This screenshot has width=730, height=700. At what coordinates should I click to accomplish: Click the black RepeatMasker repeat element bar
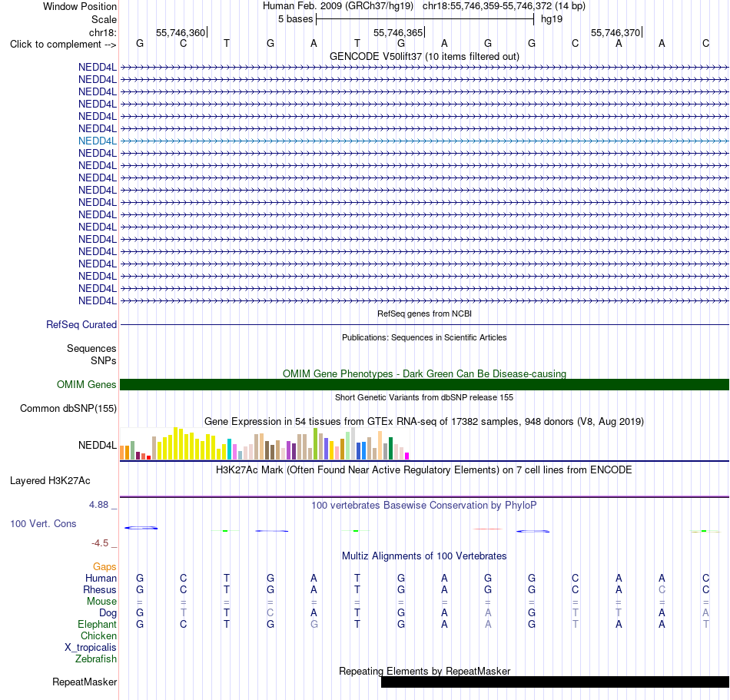pyautogui.click(x=555, y=682)
